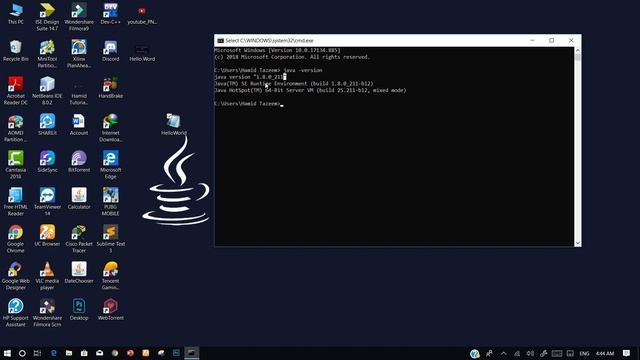Viewport: 640px width, 360px height.
Task: Select the Desktop Photoshop file icon
Action: 79,309
